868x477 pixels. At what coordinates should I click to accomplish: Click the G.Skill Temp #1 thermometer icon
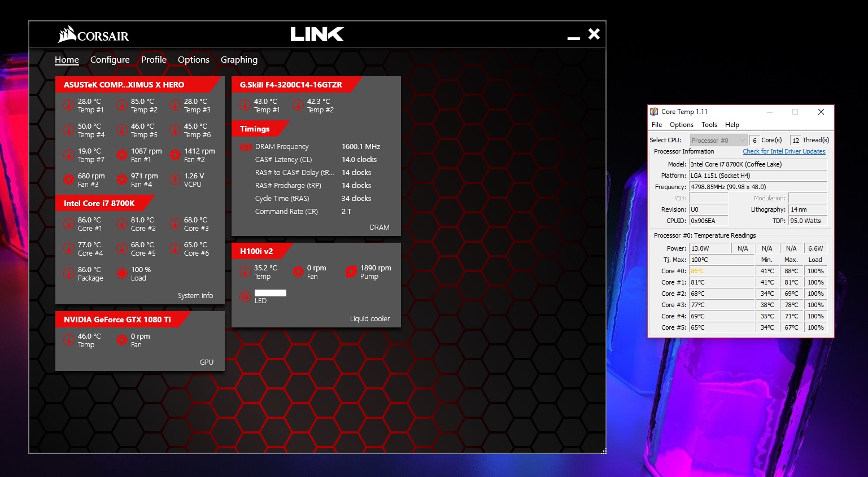[x=245, y=106]
